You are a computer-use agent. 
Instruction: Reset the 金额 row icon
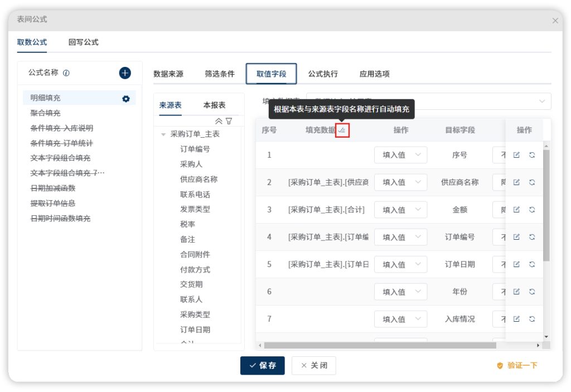pyautogui.click(x=532, y=210)
